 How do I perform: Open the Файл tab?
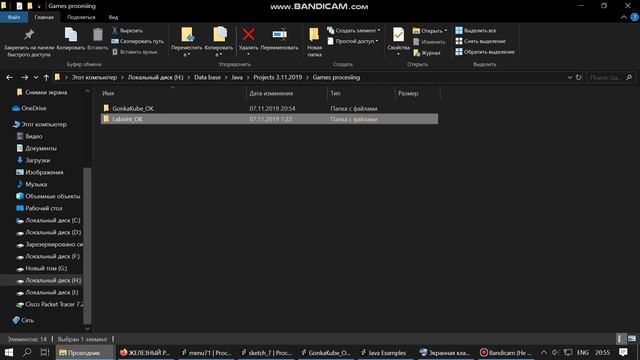point(14,17)
